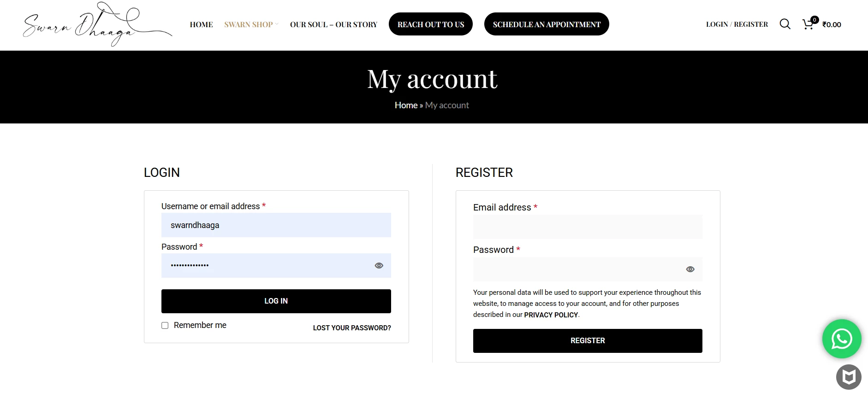Expand the Swarn Shop dropdown menu
Viewport: 868px width, 398px height.
pyautogui.click(x=251, y=24)
